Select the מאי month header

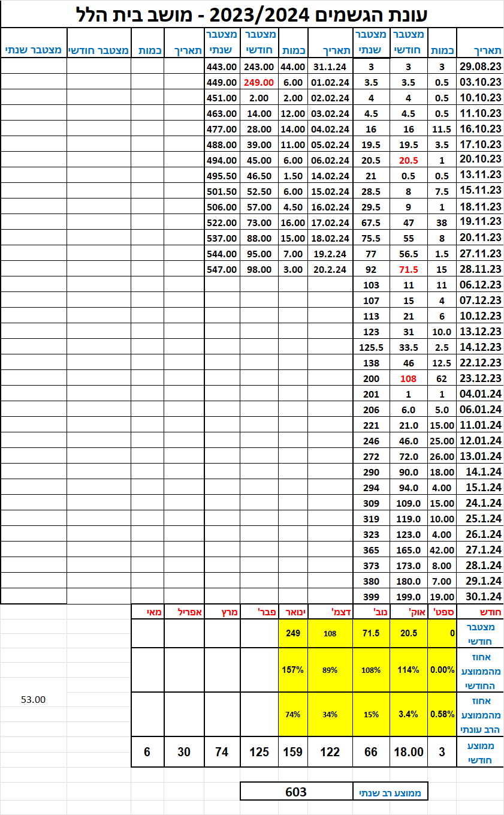tap(147, 612)
